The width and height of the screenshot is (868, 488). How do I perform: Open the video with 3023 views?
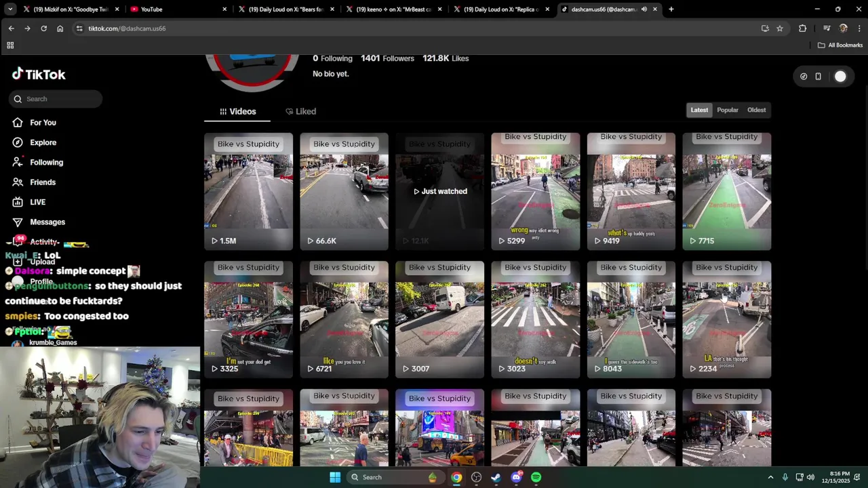click(535, 319)
